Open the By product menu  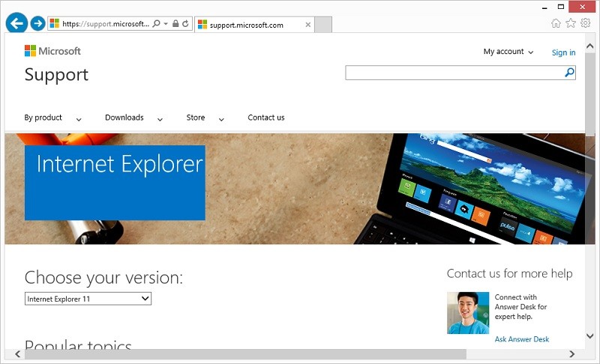pos(43,118)
